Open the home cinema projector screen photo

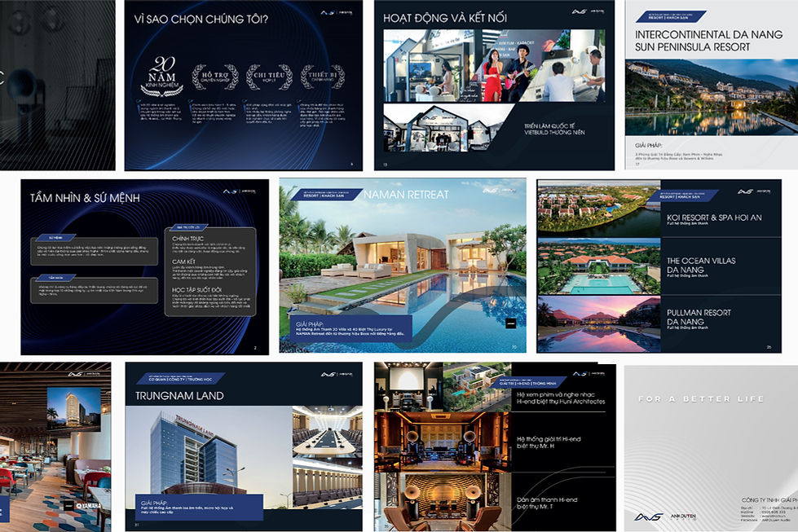(x=408, y=386)
